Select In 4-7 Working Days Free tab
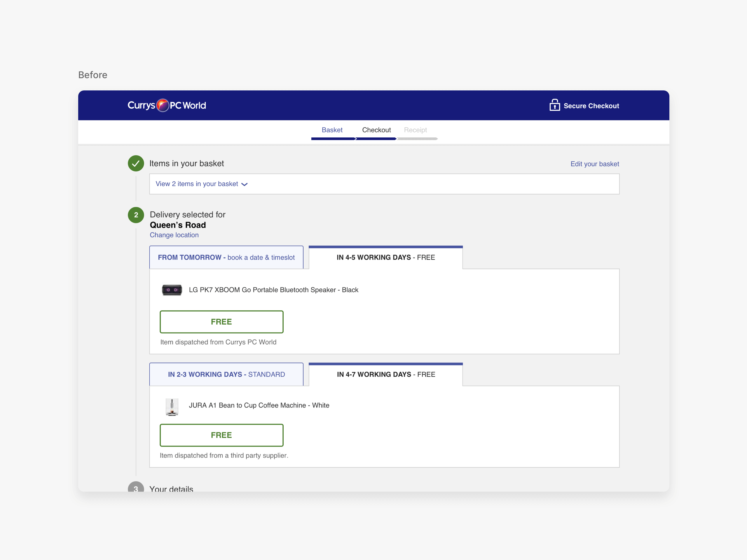 coord(386,374)
